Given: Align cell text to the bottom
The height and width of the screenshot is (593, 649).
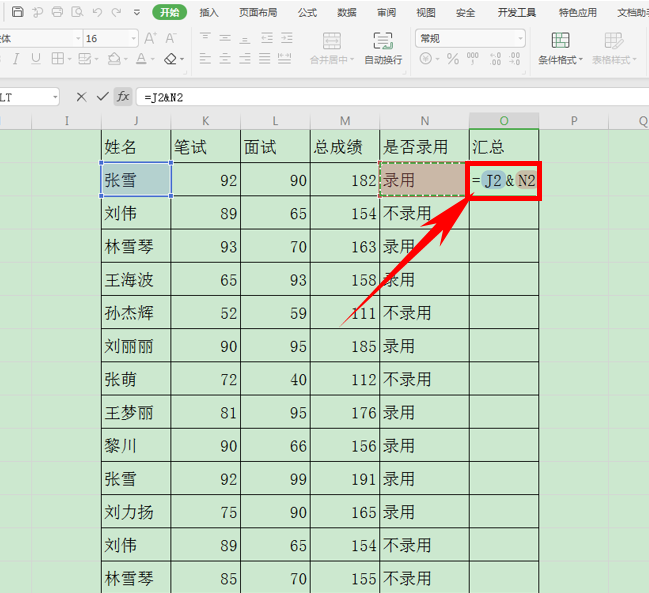Looking at the screenshot, I should 245,38.
